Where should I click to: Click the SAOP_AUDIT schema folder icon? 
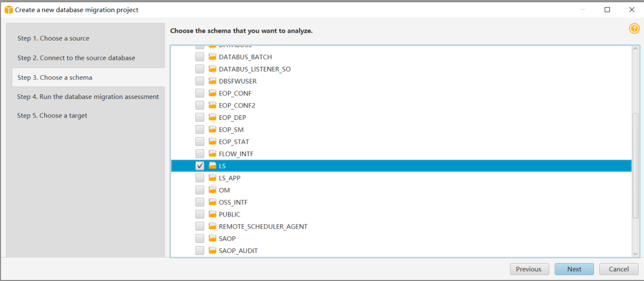[x=212, y=251]
